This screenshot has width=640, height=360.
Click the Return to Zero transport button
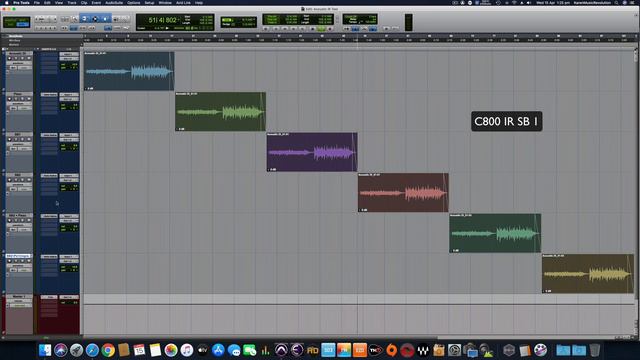[276, 29]
